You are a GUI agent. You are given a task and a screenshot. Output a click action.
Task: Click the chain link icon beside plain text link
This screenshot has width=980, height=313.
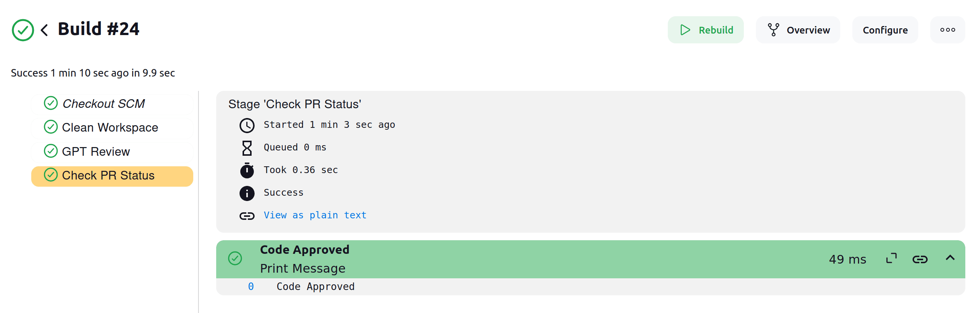point(247,216)
